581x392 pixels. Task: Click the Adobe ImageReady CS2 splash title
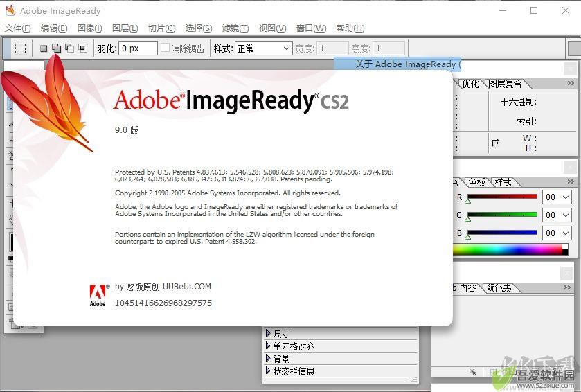[231, 100]
